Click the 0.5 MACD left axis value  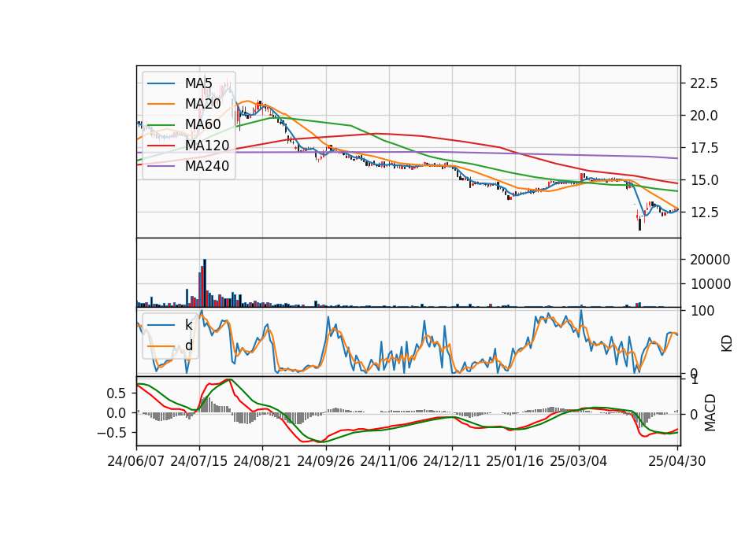point(117,393)
